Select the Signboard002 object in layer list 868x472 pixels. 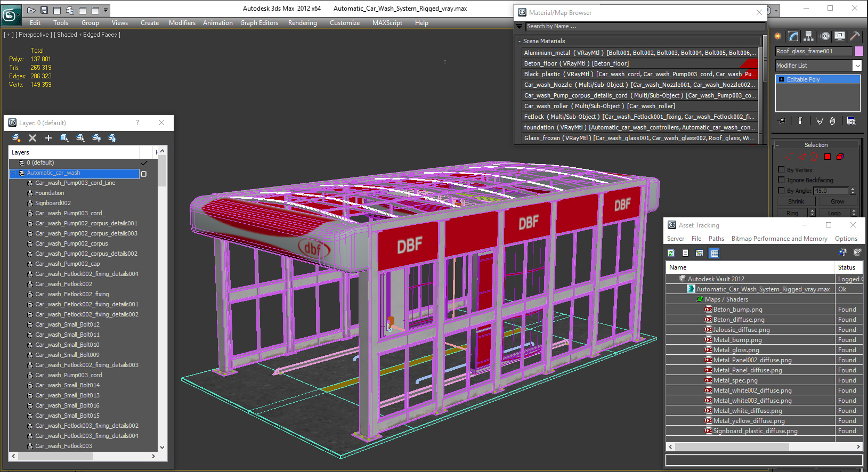(x=53, y=203)
